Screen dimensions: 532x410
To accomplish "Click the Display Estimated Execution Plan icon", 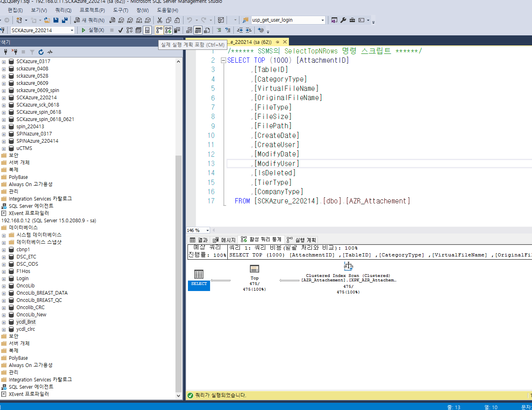I will point(129,30).
